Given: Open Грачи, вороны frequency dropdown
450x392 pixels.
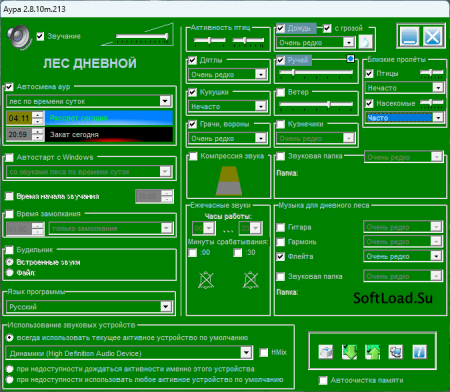Looking at the screenshot, I should (x=228, y=138).
